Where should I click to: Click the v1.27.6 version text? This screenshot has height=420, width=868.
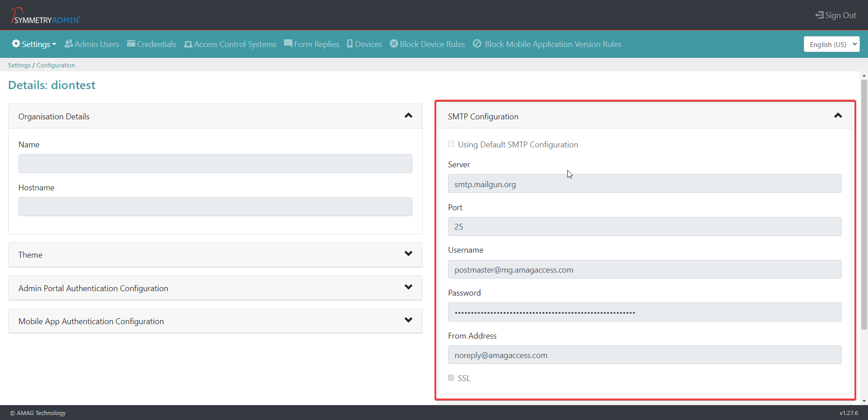[849, 413]
